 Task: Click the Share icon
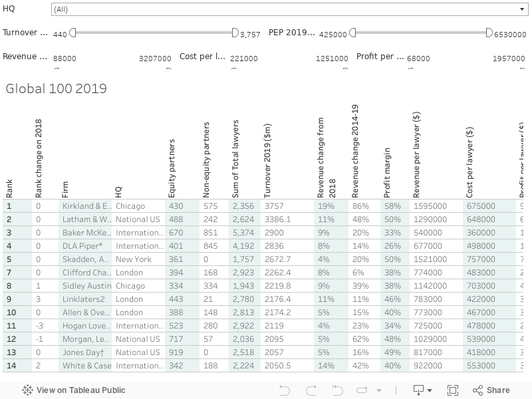(491, 390)
